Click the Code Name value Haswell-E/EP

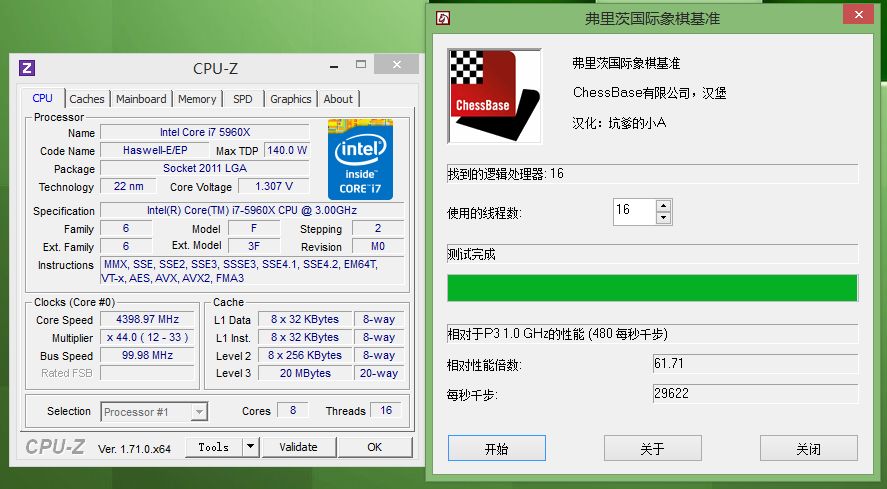click(x=155, y=151)
